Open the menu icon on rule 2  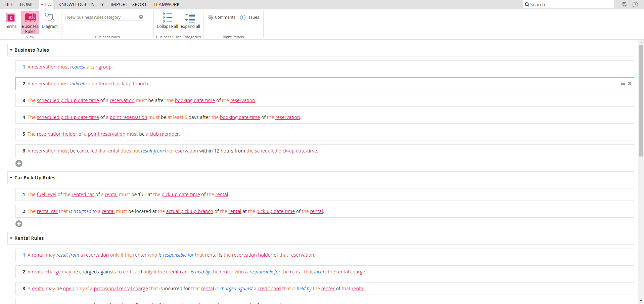coord(623,84)
